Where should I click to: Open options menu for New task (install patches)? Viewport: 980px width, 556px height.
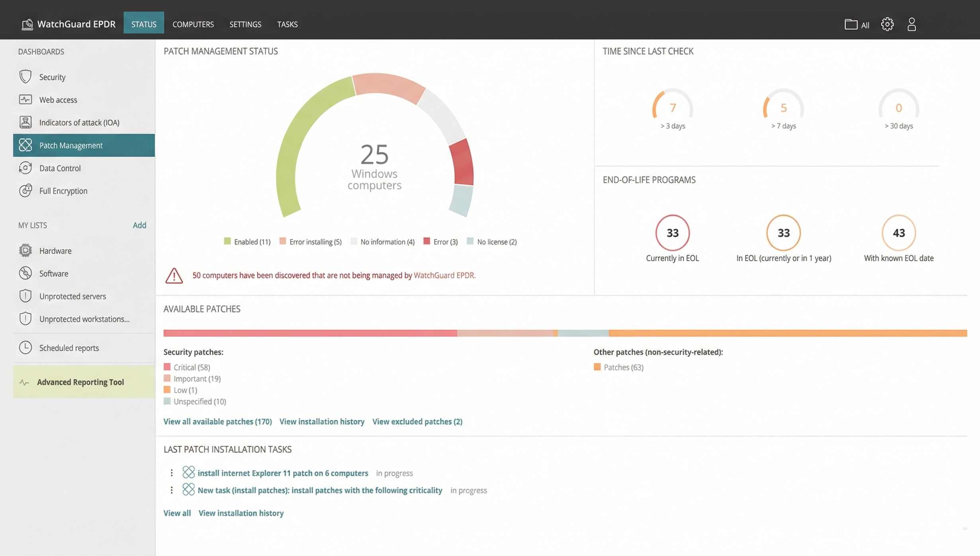point(172,490)
